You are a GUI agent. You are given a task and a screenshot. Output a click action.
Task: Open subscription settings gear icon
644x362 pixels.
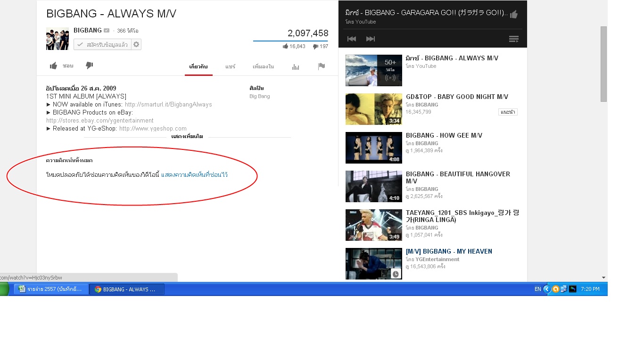pos(136,44)
